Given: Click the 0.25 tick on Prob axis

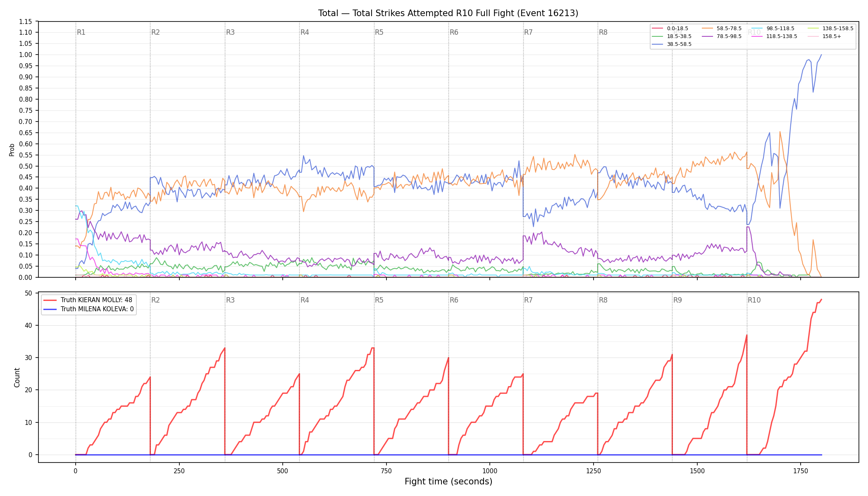Looking at the screenshot, I should [x=26, y=222].
